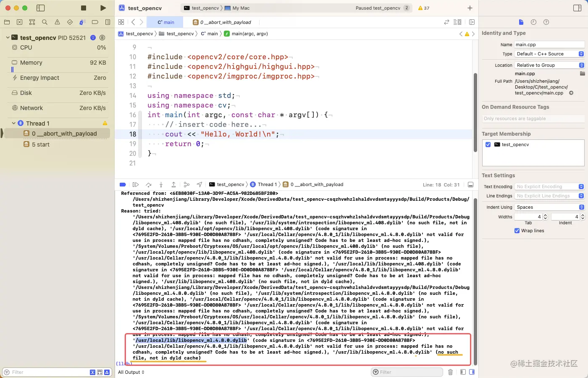Screen dimensions: 588x378
Task: Stop the running test_opencv scheme
Action: pyautogui.click(x=84, y=8)
